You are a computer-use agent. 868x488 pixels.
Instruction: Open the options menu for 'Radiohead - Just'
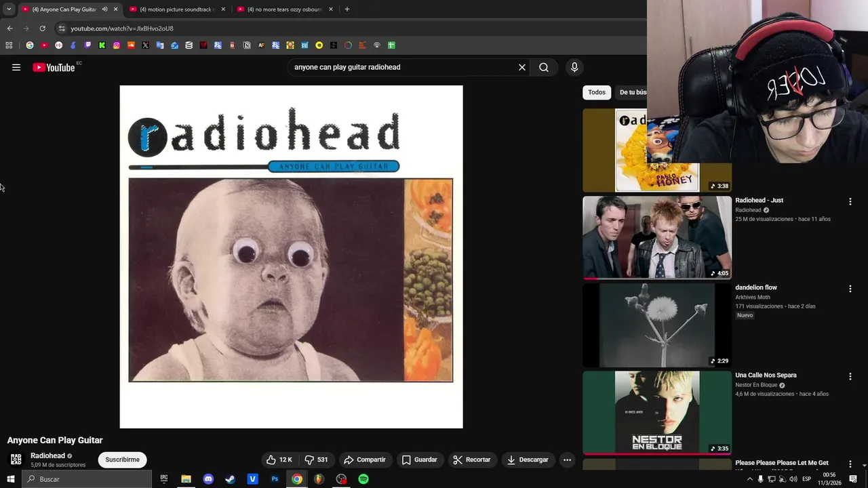coord(850,201)
